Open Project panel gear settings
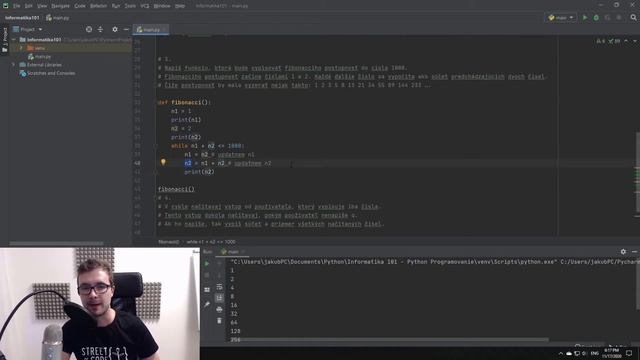The image size is (640, 360). point(115,29)
